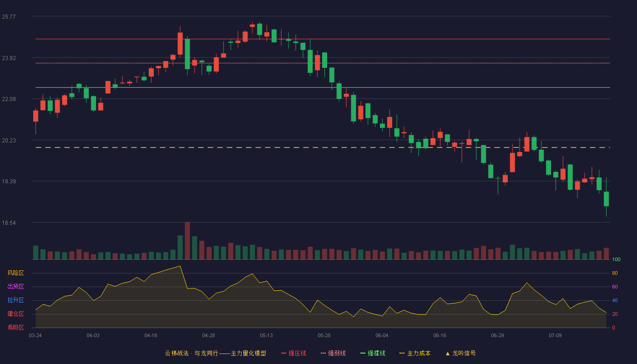Select the 低吸区 zone label
This screenshot has width=637, height=364.
(x=15, y=327)
